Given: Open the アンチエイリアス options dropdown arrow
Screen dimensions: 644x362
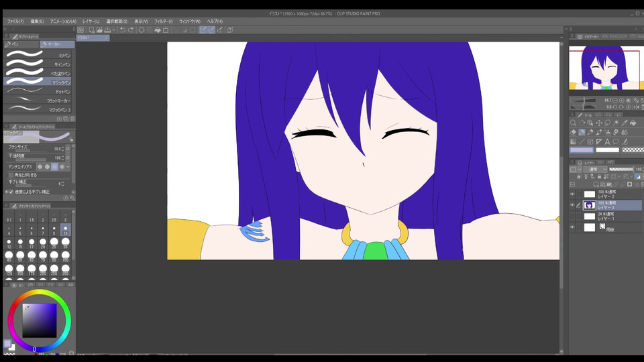Looking at the screenshot, I should coord(68,167).
